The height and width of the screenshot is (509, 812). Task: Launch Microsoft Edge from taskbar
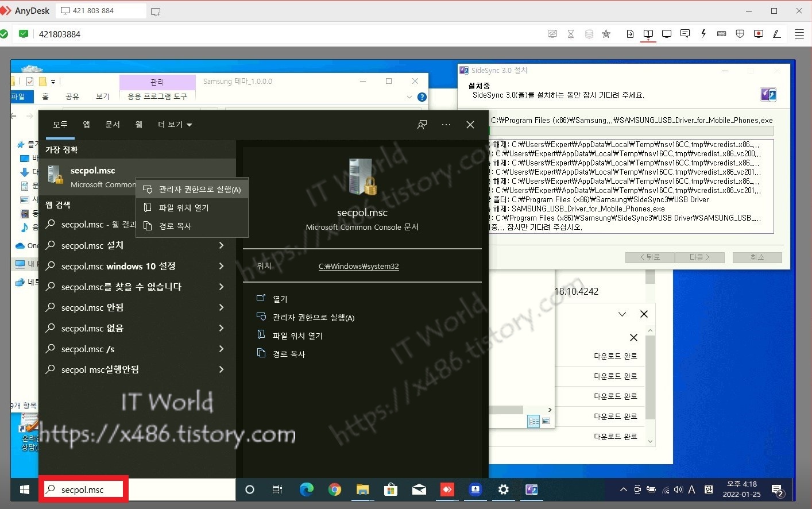pyautogui.click(x=306, y=489)
